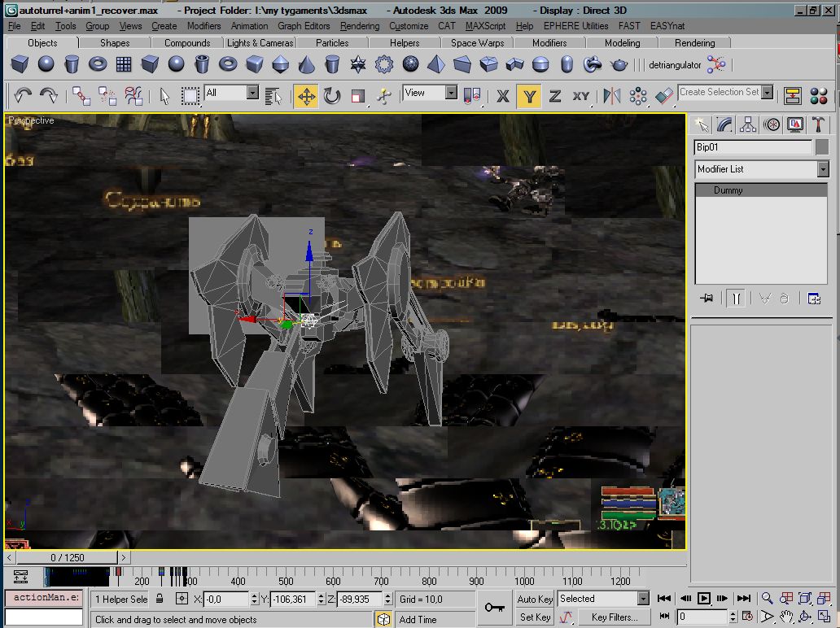Viewport: 840px width, 628px height.
Task: Click the Z coordinate spinner arrows
Action: (388, 599)
